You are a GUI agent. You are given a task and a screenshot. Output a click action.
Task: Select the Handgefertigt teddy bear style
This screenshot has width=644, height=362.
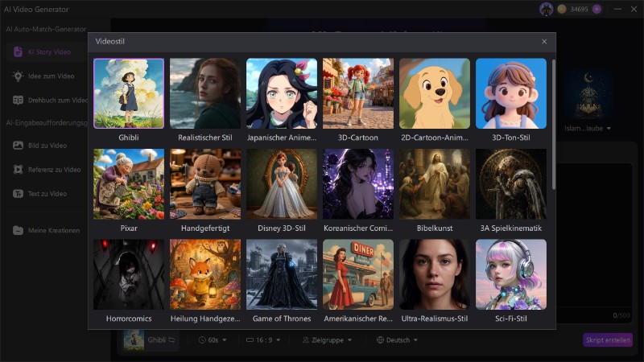(205, 184)
